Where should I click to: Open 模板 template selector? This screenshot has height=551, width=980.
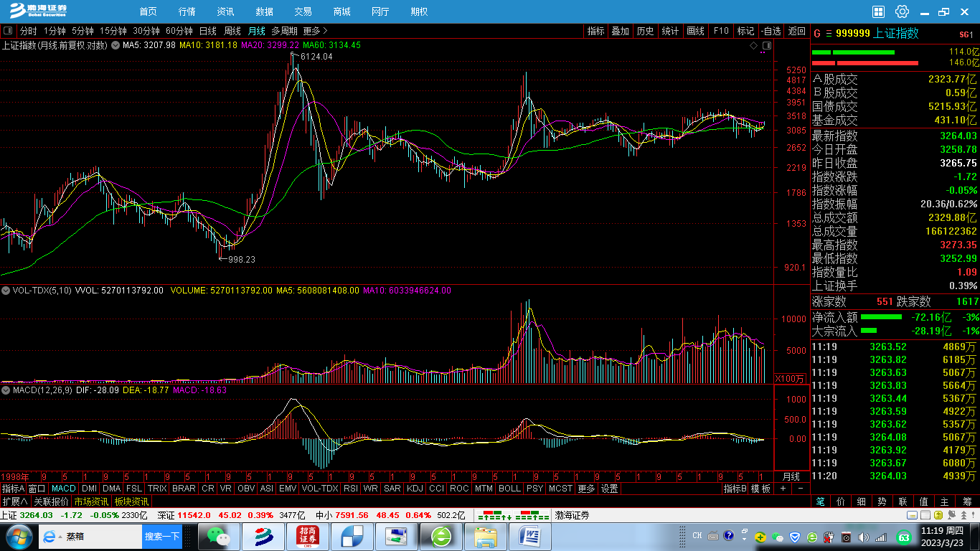(x=761, y=489)
